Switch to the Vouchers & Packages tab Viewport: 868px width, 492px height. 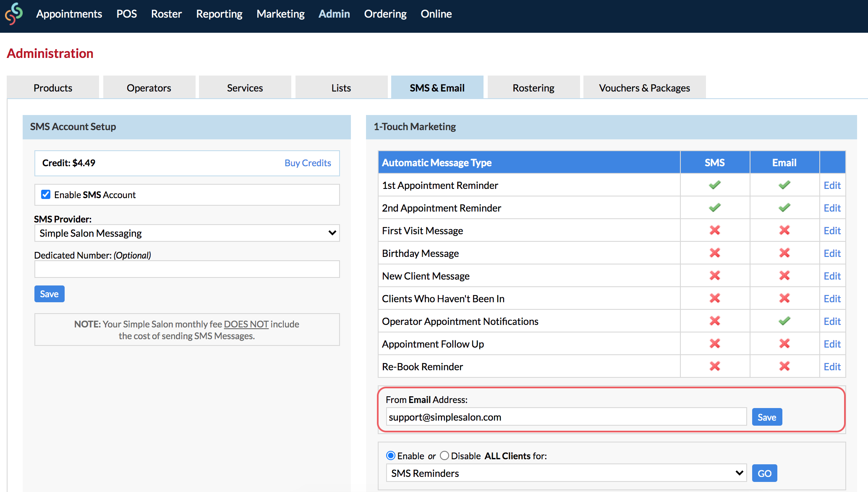(x=645, y=87)
